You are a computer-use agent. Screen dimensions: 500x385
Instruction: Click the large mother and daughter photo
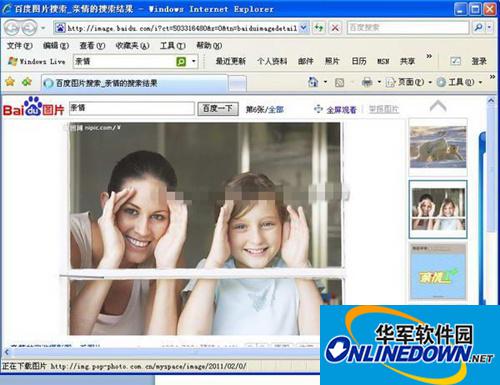pos(205,229)
